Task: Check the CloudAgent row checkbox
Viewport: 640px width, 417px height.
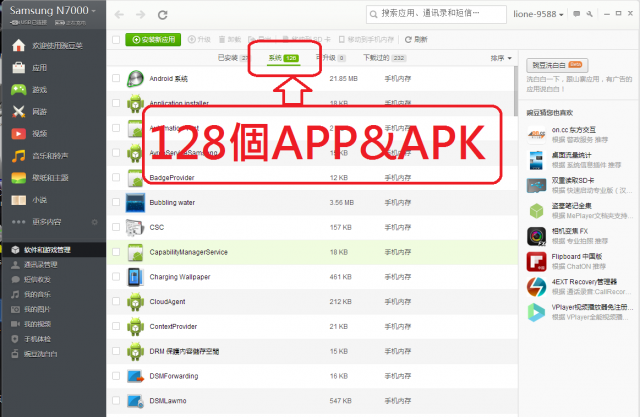Action: pyautogui.click(x=116, y=301)
